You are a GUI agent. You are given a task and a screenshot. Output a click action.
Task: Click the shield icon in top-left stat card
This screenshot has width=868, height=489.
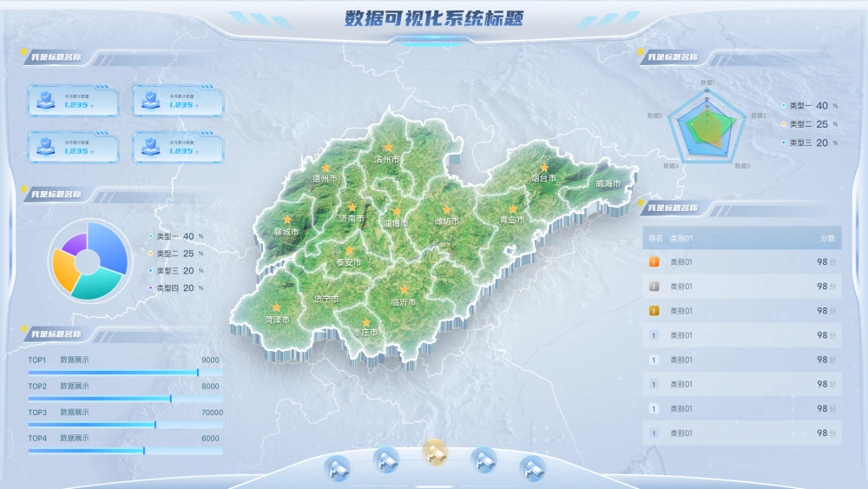(x=44, y=100)
